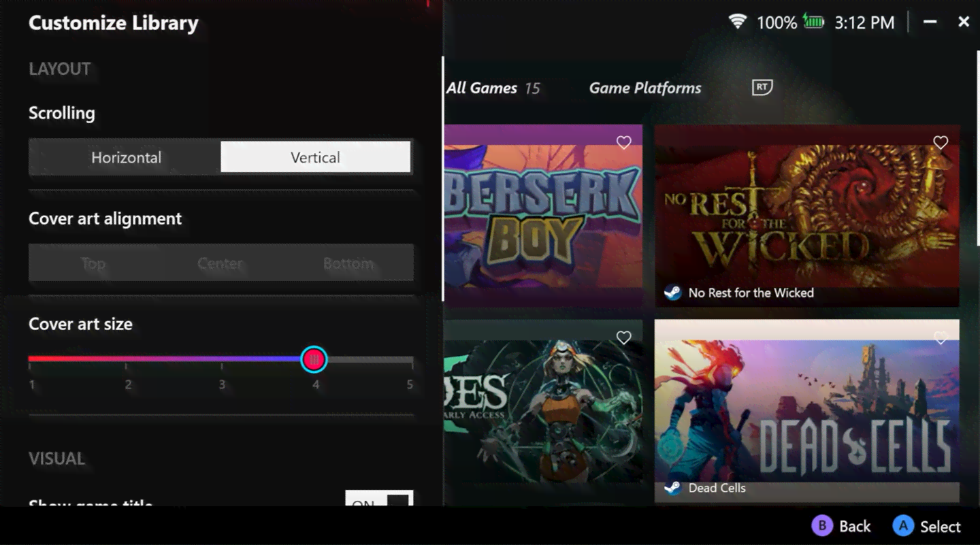Screen dimensions: 980x545
Task: Click the Wi-Fi status icon
Action: tap(737, 22)
